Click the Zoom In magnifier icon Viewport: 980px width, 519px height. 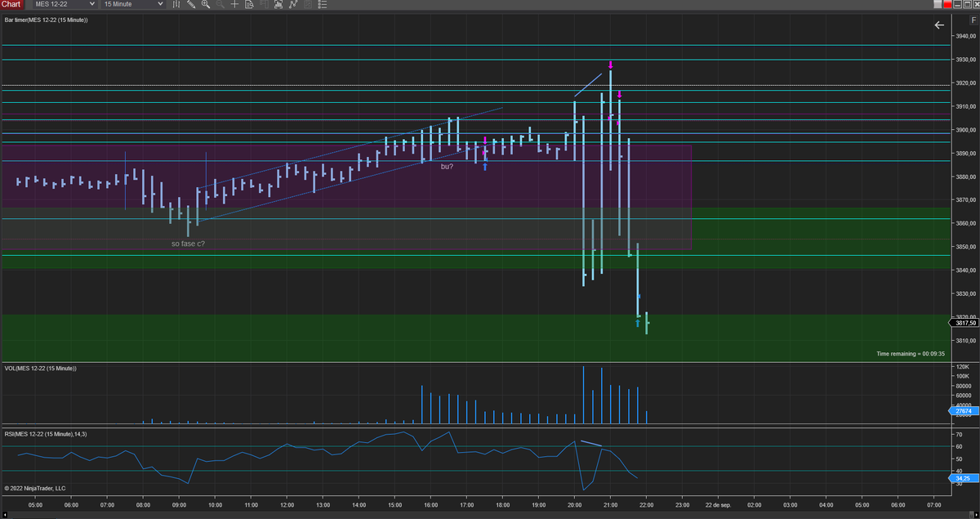pos(206,4)
